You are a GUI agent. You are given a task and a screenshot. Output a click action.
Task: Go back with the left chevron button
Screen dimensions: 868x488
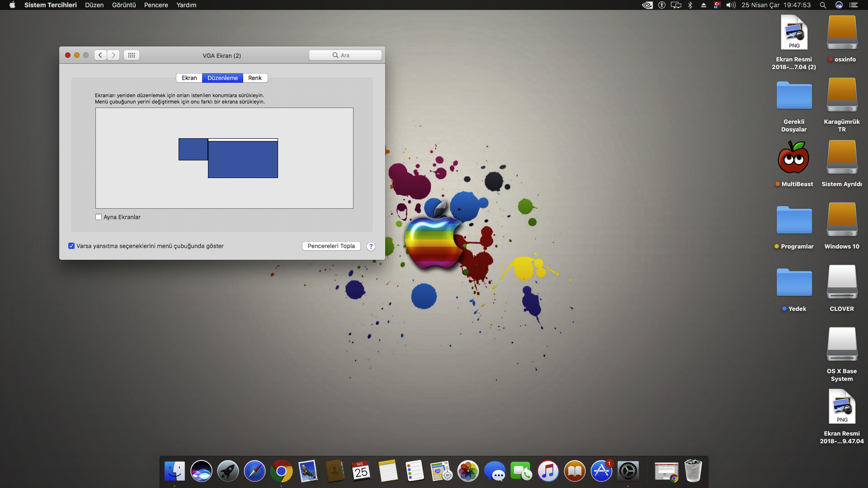(100, 55)
